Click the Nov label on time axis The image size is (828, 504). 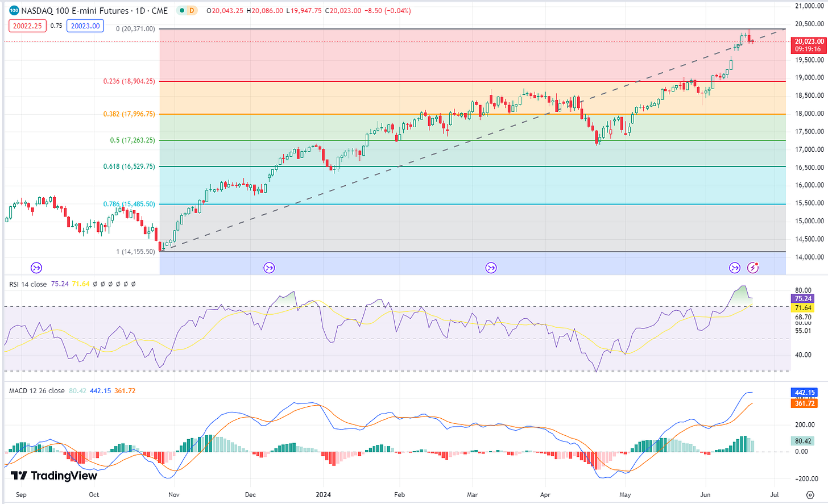tap(175, 495)
